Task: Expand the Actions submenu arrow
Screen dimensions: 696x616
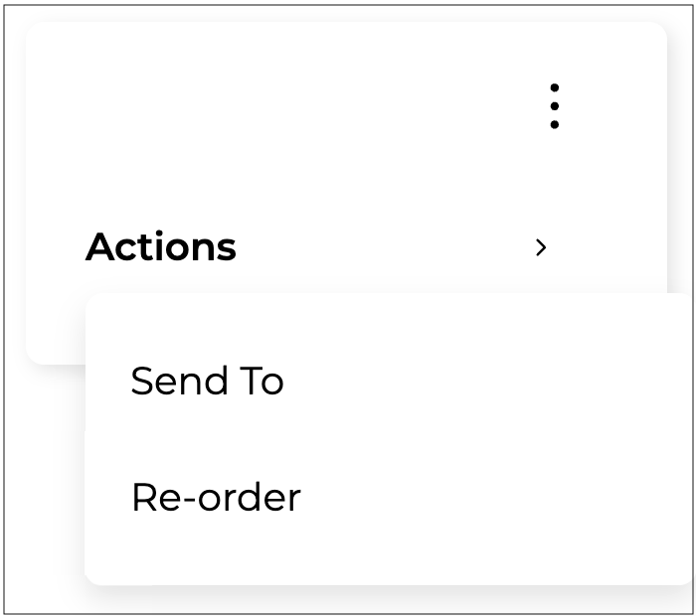Action: (541, 247)
